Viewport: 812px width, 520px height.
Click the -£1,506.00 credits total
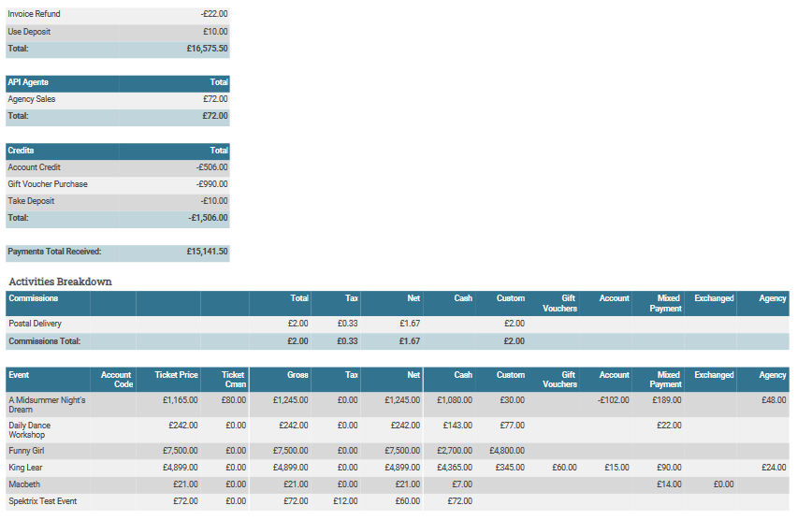[208, 218]
